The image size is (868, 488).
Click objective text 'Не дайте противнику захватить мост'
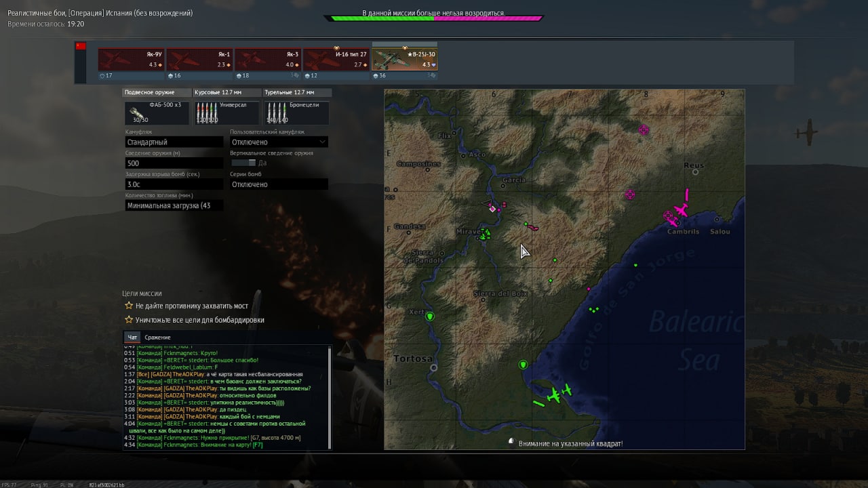(x=192, y=306)
